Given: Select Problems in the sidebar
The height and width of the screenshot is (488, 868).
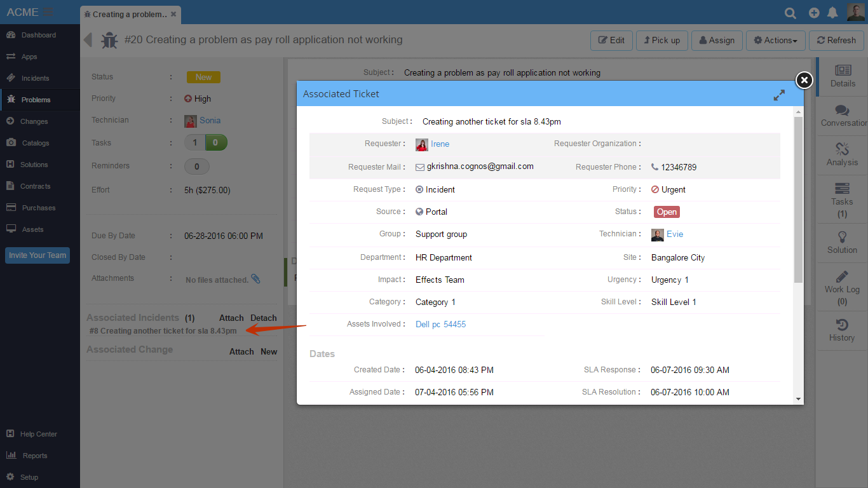Looking at the screenshot, I should click(x=39, y=100).
